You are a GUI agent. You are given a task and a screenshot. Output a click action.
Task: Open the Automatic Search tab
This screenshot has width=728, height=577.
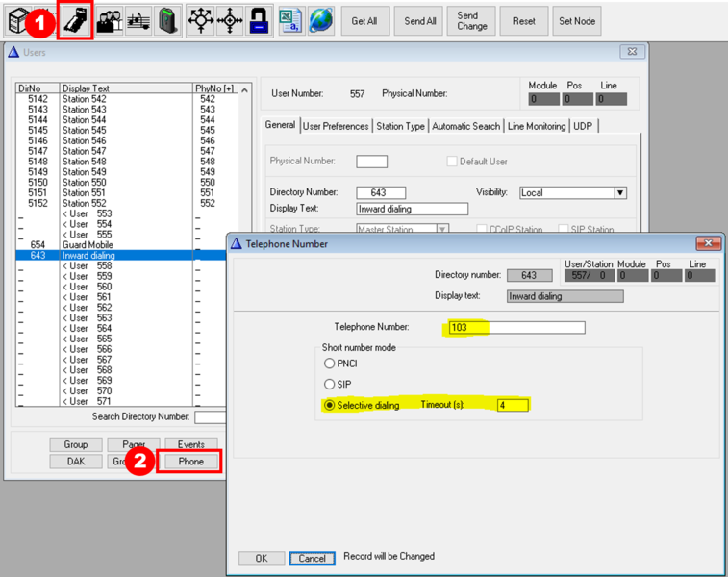[466, 126]
